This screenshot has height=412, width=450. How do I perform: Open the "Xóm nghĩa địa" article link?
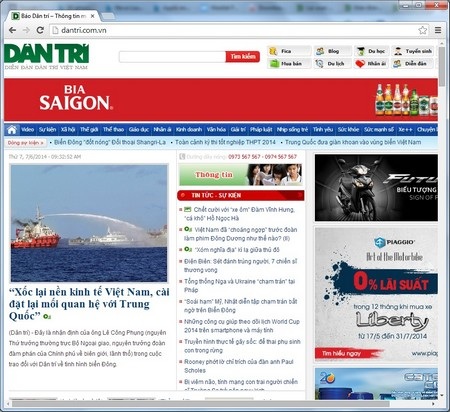pyautogui.click(x=237, y=250)
